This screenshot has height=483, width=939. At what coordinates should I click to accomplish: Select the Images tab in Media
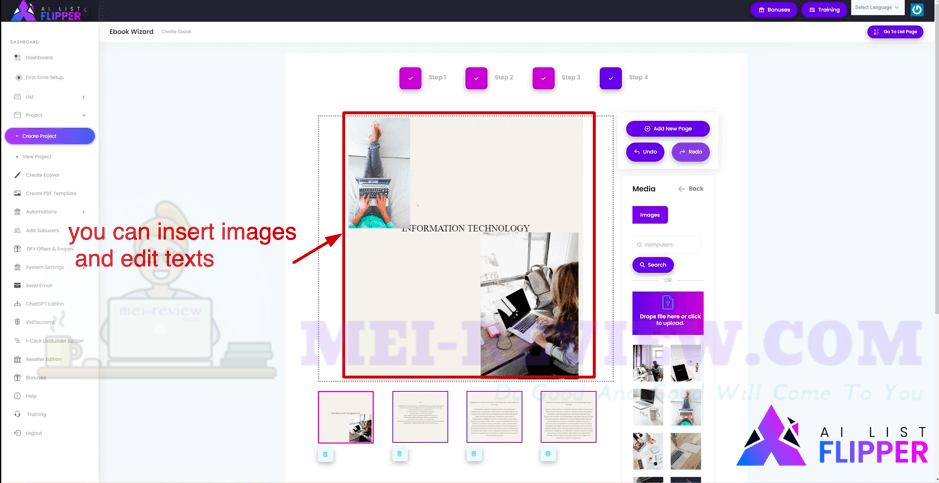[x=650, y=215]
